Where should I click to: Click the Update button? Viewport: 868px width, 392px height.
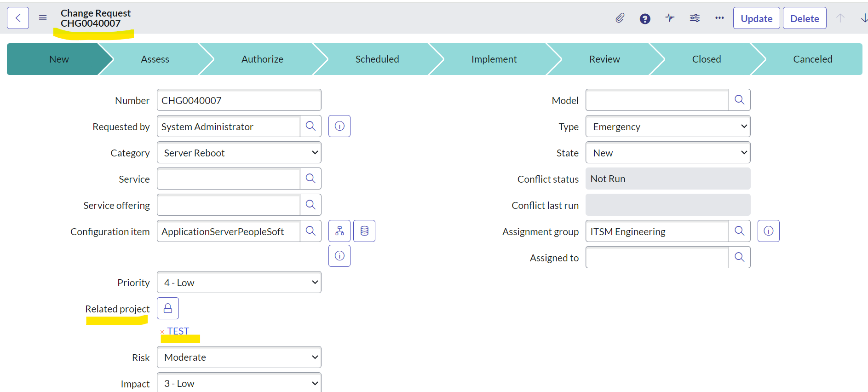[756, 18]
